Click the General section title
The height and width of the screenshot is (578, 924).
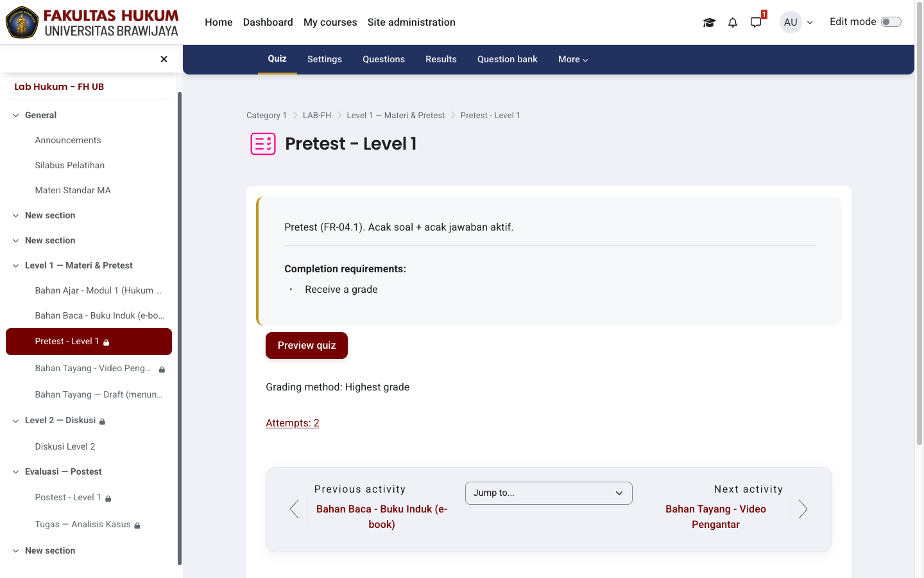(x=40, y=116)
